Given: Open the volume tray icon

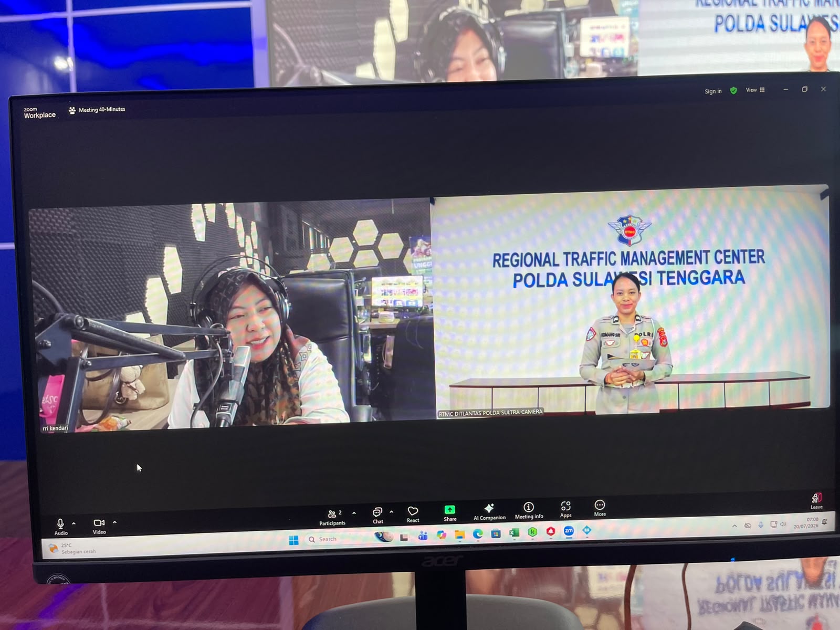Looking at the screenshot, I should tap(783, 523).
